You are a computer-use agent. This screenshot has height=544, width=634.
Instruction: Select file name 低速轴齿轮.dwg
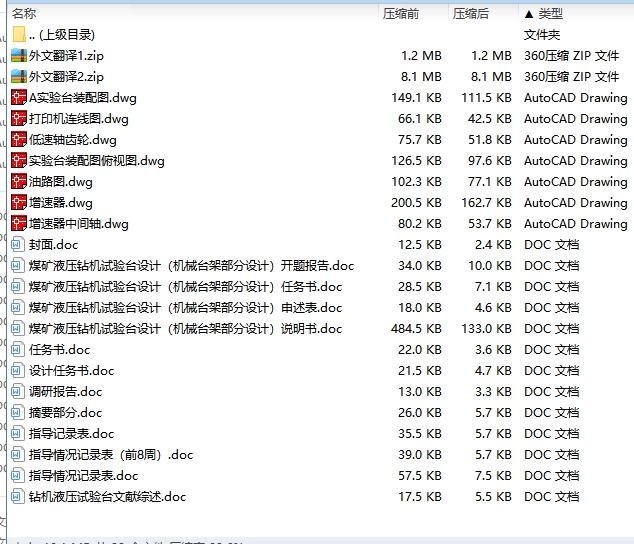pos(73,140)
